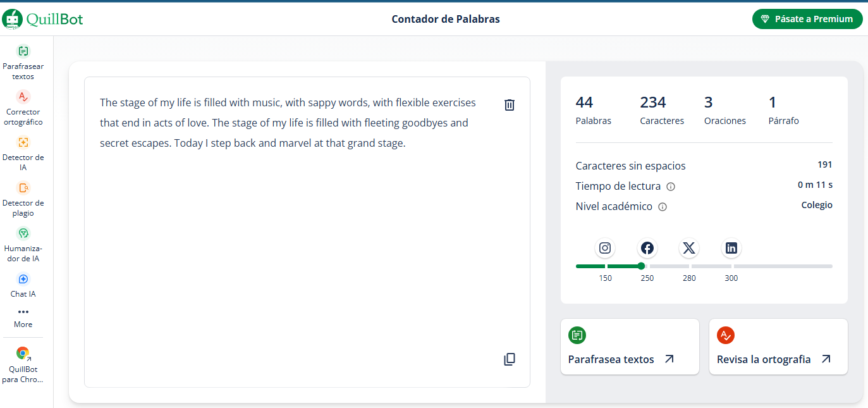Click info icon next to Tiempo de lectura

pos(671,187)
